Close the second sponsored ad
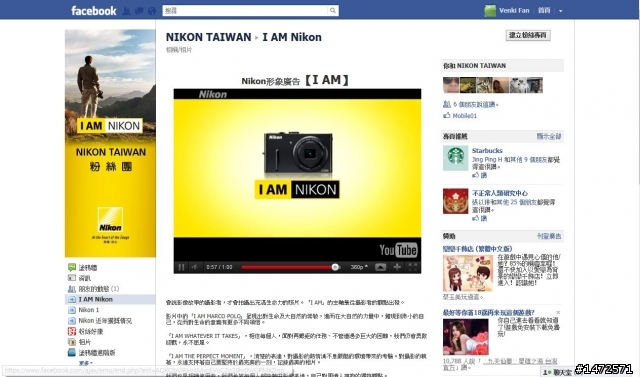The image size is (640, 377). click(x=558, y=313)
